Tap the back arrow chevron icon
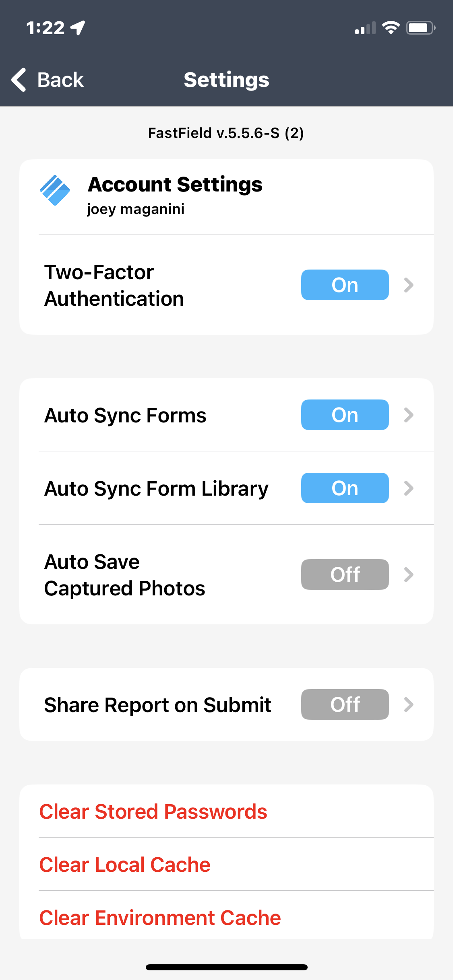The image size is (453, 980). coord(19,80)
